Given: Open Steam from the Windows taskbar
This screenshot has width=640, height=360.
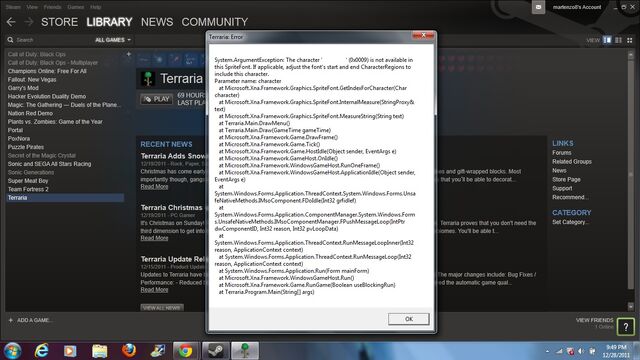Looking at the screenshot, I should (216, 351).
